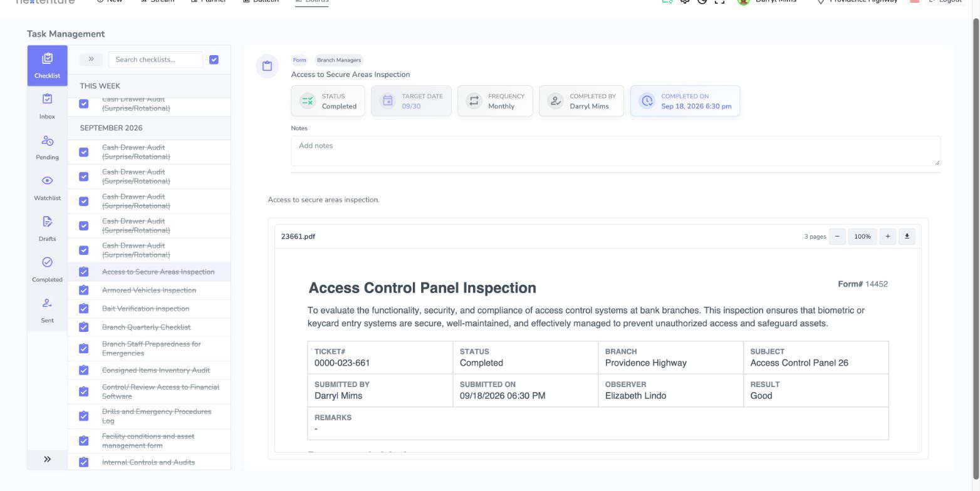Zoom out the PDF with the minus button
The height and width of the screenshot is (491, 980).
pyautogui.click(x=837, y=236)
